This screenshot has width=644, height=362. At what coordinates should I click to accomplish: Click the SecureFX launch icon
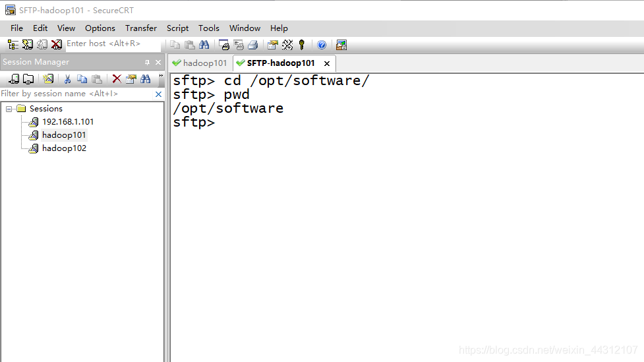341,45
